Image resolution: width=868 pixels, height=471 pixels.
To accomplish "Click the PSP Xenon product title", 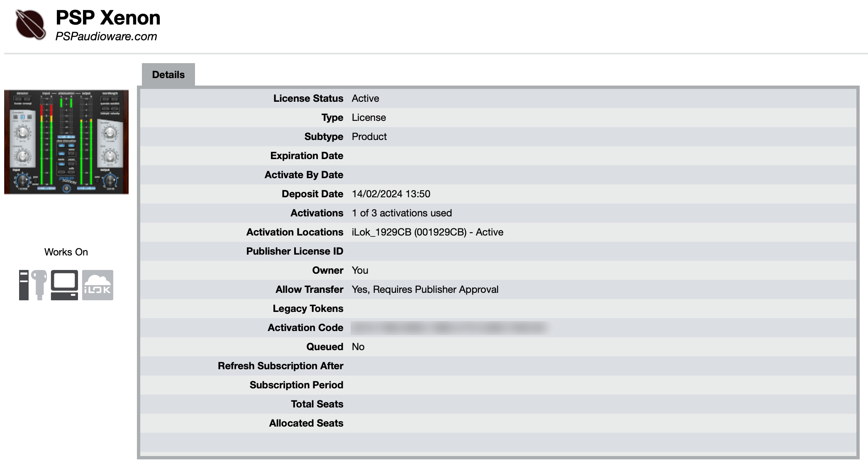I will pyautogui.click(x=108, y=18).
